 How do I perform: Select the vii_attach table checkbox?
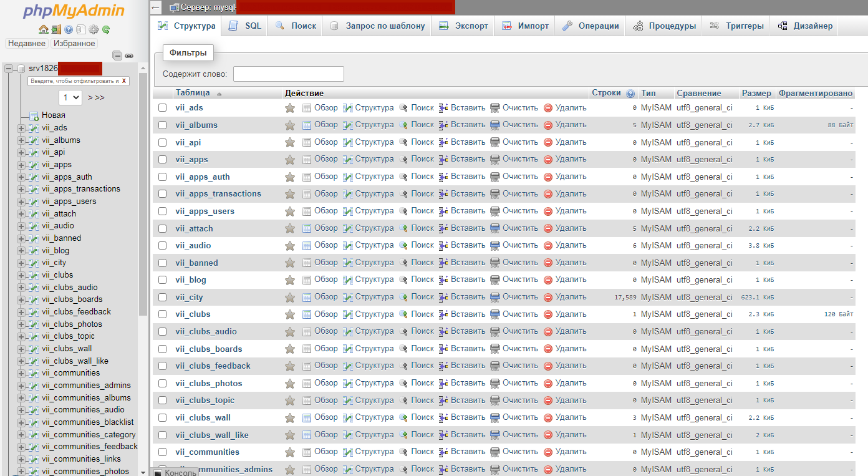[x=163, y=228]
